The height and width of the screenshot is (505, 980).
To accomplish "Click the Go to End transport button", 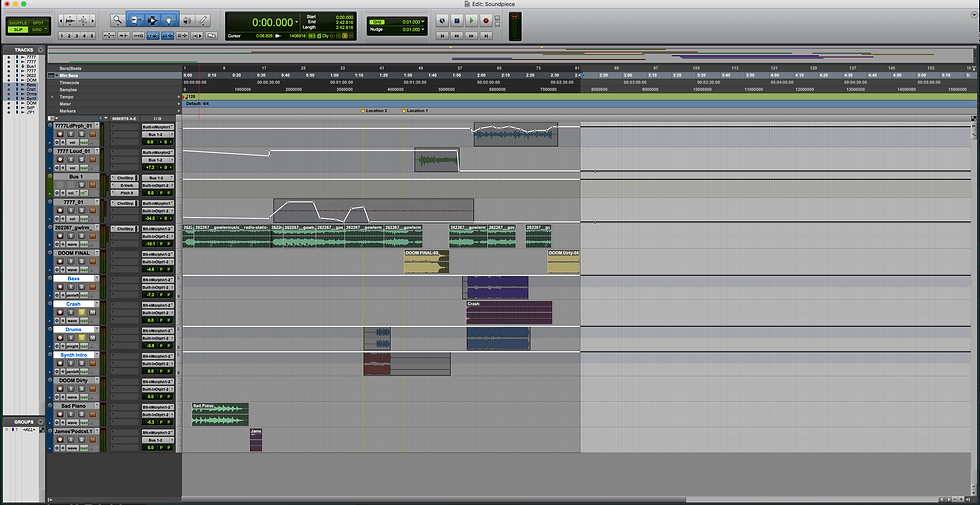I will click(486, 36).
